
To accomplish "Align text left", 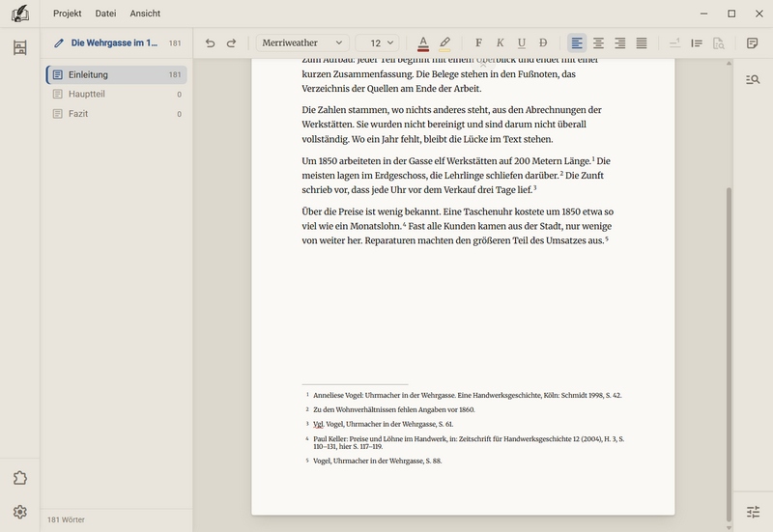I will (577, 42).
